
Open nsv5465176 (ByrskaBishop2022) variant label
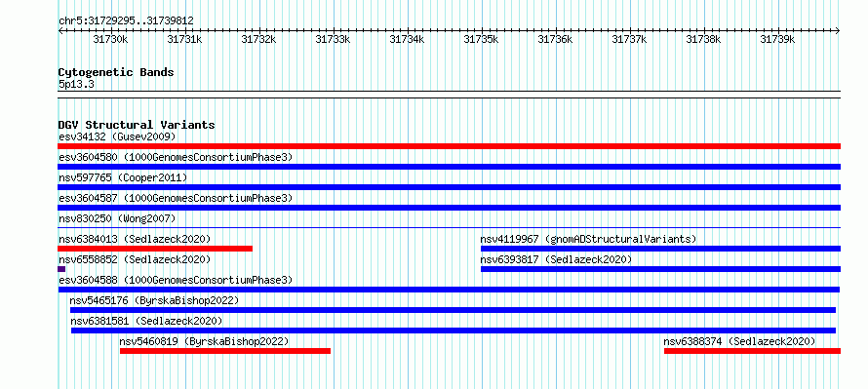pos(154,300)
